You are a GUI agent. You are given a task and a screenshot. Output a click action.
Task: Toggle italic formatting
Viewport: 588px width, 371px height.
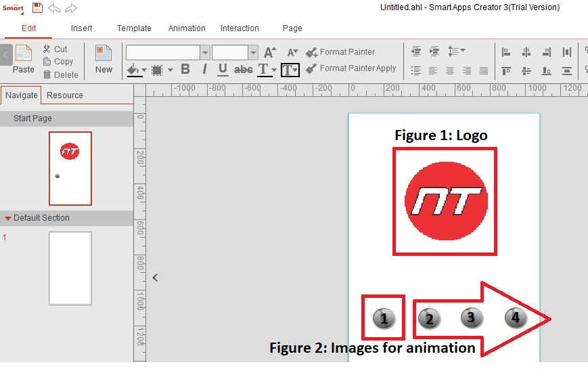(204, 69)
